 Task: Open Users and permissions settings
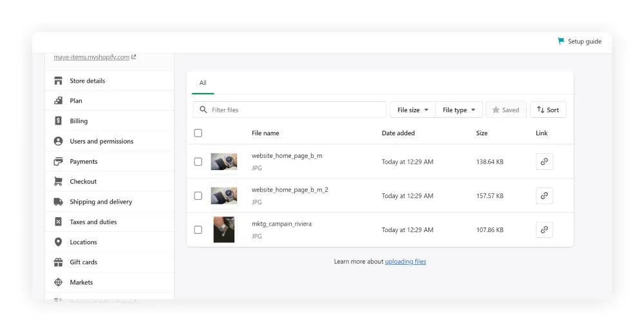(x=101, y=141)
